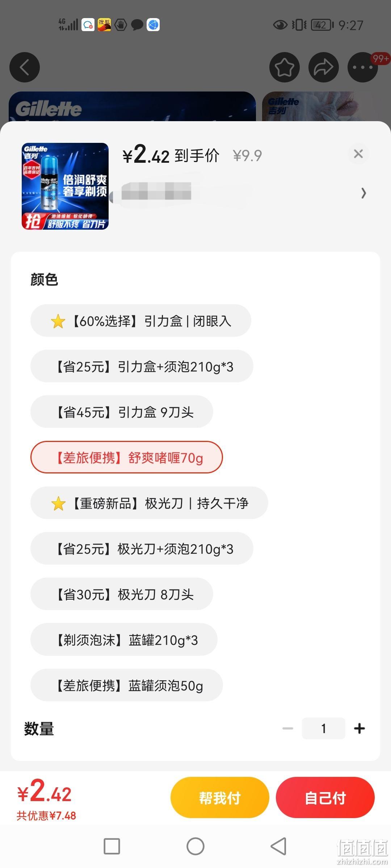Expand the blurred info row chevron
Image resolution: width=391 pixels, height=868 pixels.
363,193
